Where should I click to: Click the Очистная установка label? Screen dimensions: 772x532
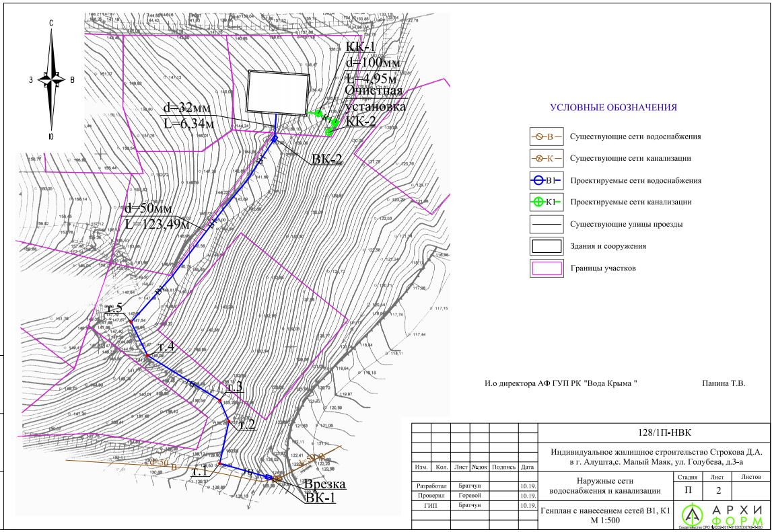374,99
